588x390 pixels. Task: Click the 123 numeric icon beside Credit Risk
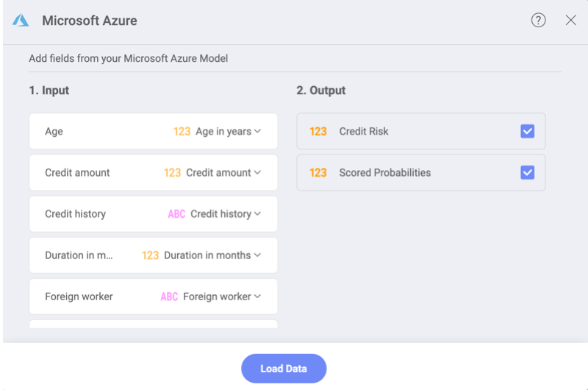click(x=318, y=132)
